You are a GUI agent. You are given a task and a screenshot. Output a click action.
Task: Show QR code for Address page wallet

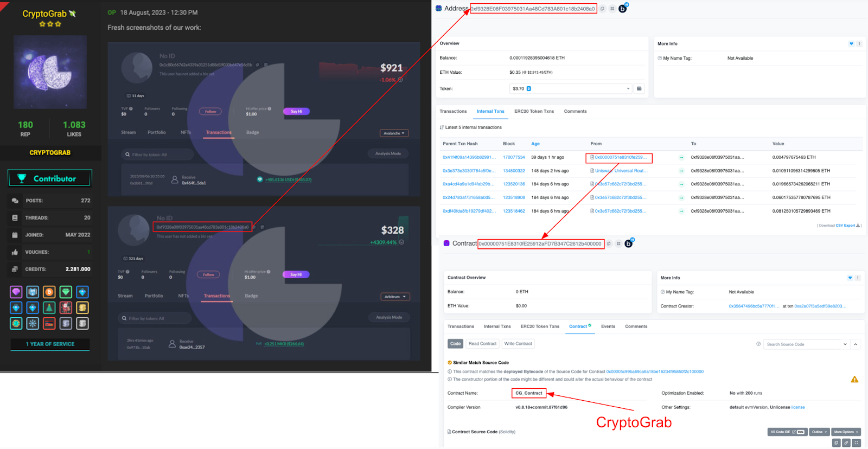coord(612,9)
